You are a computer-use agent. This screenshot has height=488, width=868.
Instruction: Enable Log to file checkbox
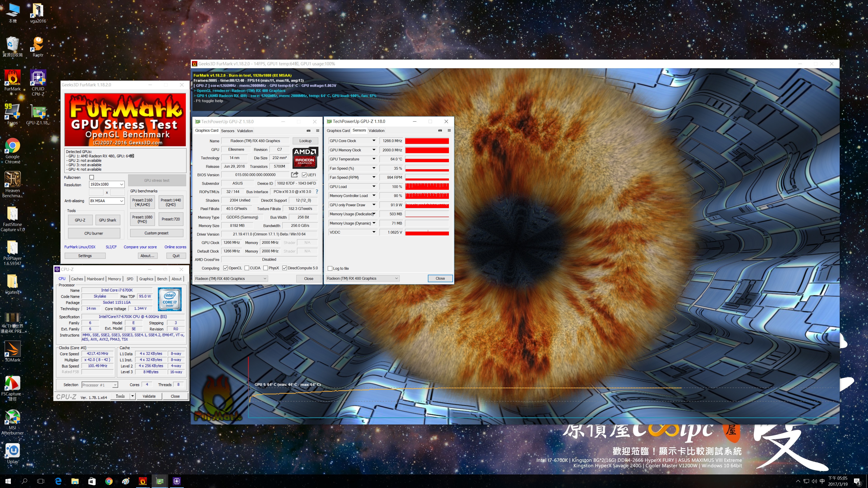pos(330,268)
